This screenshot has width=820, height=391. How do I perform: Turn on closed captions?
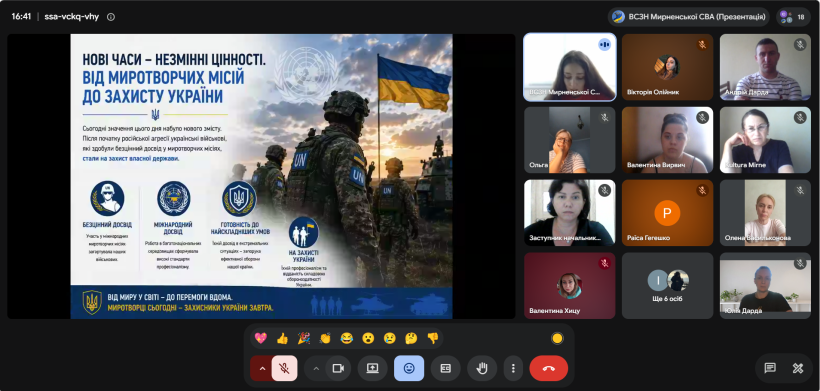pos(446,369)
